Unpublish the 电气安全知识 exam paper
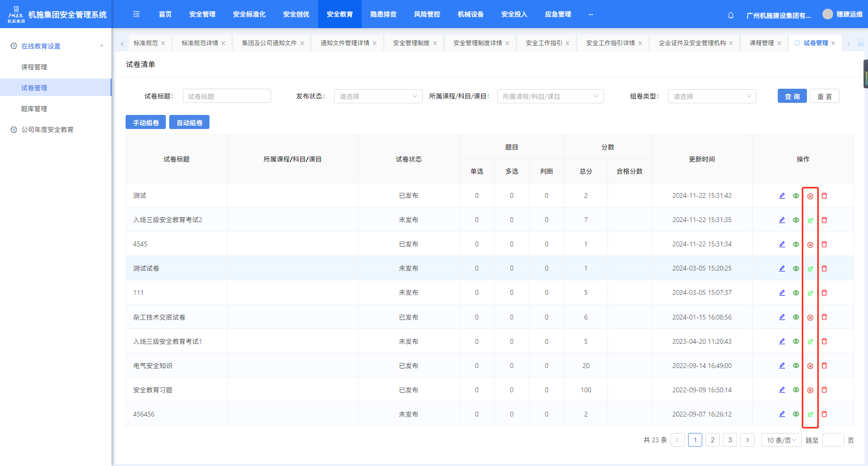 point(810,366)
